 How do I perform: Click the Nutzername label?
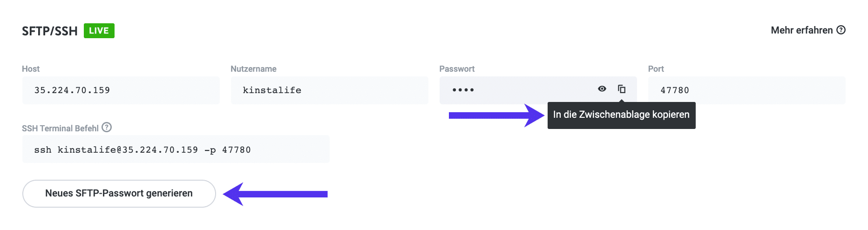coord(253,69)
